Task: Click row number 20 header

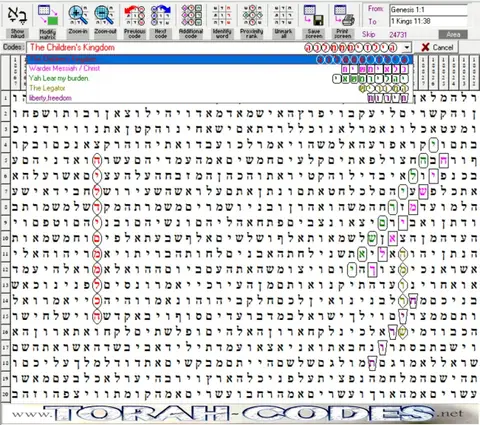Action: coord(5,394)
